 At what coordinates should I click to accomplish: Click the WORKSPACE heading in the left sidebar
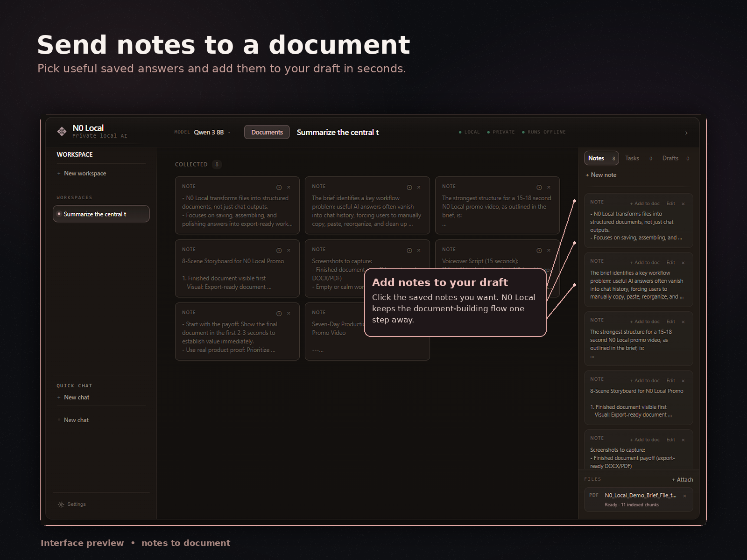[75, 154]
